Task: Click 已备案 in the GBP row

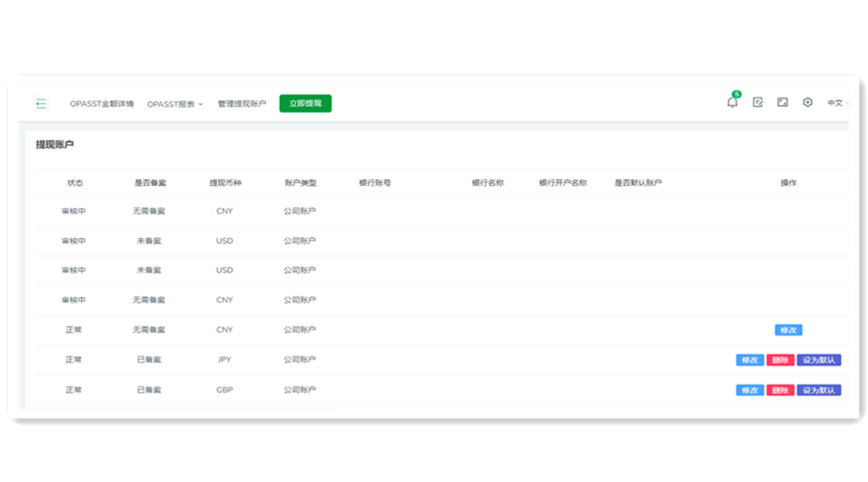Action: (149, 389)
